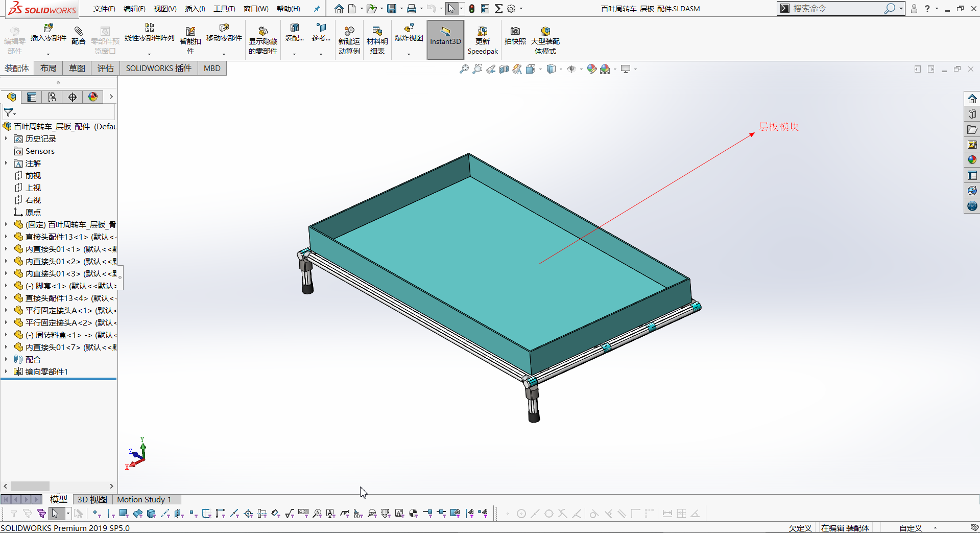Image resolution: width=980 pixels, height=533 pixels.
Task: Open Linear Component Pattern (线性零部件阵列)
Action: coord(149,33)
